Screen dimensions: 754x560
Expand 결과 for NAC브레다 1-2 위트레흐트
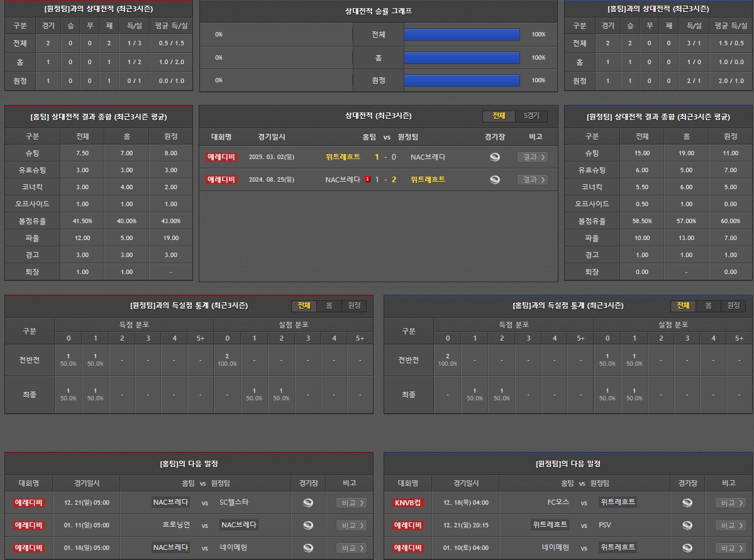point(532,180)
